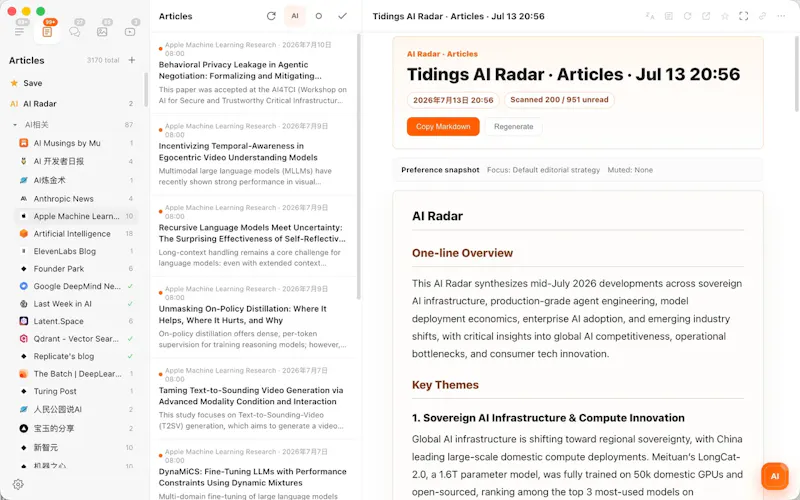The width and height of the screenshot is (800, 500).
Task: Reload the article using reader toolbar refresh
Action: pos(687,16)
